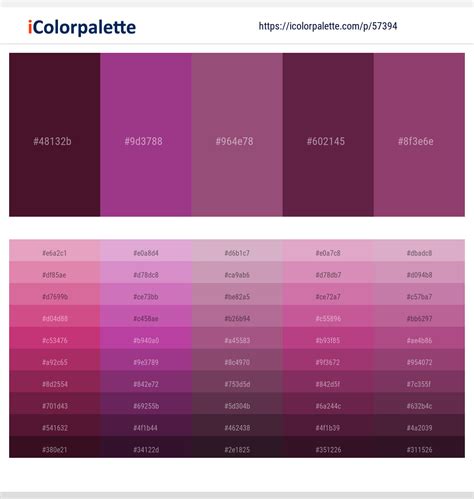Open the icolorpalette.com/p/57394 URL
This screenshot has height=499, width=474.
pyautogui.click(x=328, y=26)
